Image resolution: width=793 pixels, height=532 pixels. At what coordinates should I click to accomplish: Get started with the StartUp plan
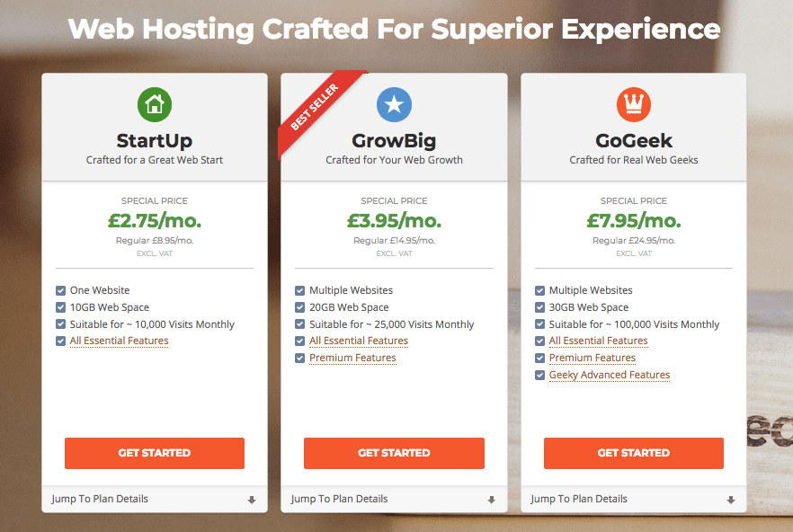pyautogui.click(x=155, y=453)
